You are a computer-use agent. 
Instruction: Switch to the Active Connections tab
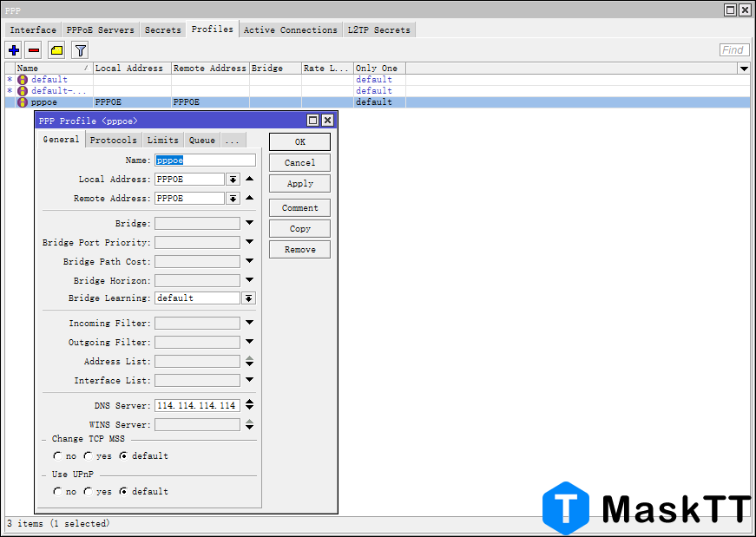coord(290,29)
